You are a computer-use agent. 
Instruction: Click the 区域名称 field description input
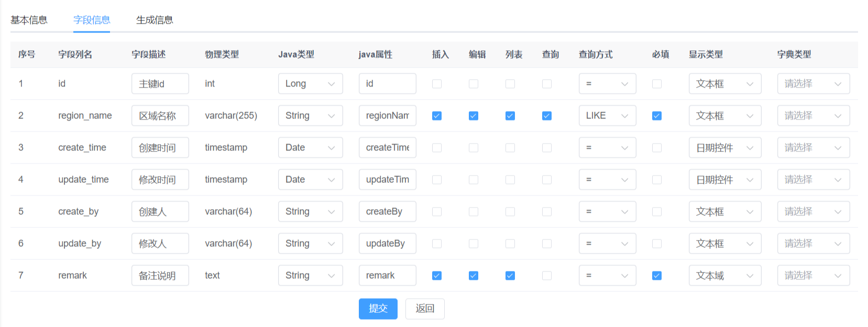coord(160,116)
